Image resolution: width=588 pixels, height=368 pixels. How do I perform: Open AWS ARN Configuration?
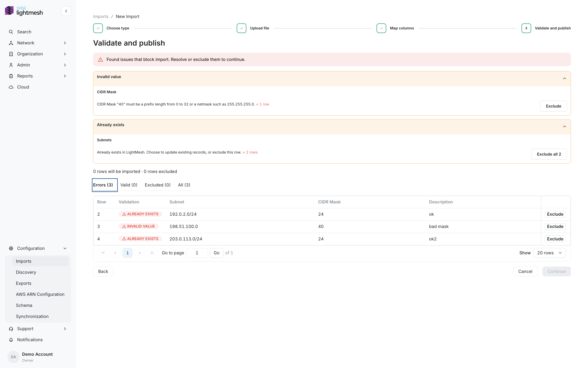pyautogui.click(x=40, y=294)
